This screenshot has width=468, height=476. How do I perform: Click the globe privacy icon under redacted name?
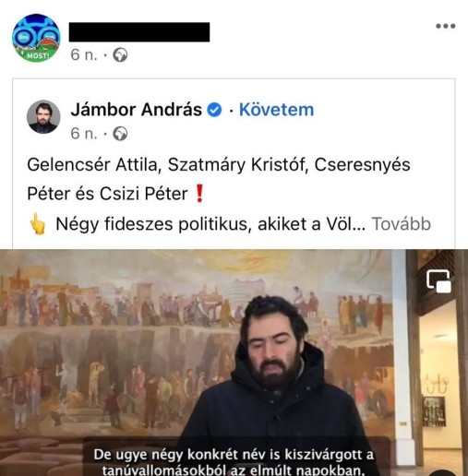coord(120,55)
